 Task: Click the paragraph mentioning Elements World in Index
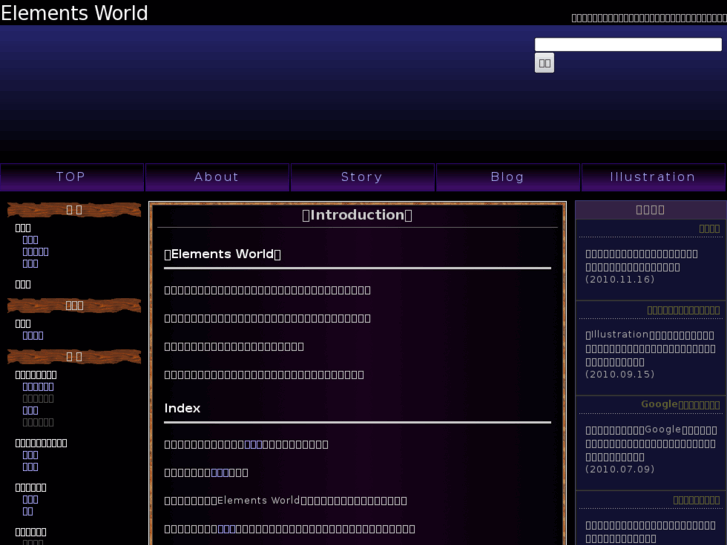click(286, 501)
